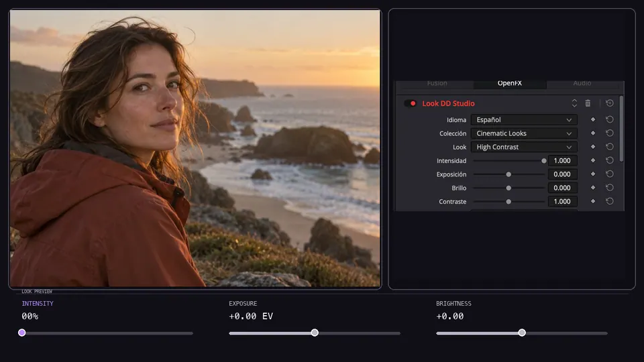Click the Contraste slider handle
This screenshot has height=362, width=644.
point(508,202)
